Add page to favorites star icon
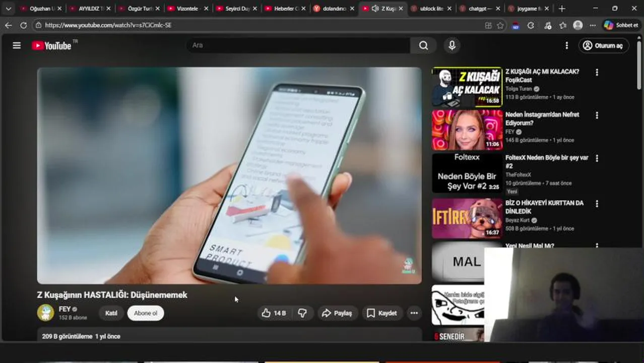 [500, 25]
